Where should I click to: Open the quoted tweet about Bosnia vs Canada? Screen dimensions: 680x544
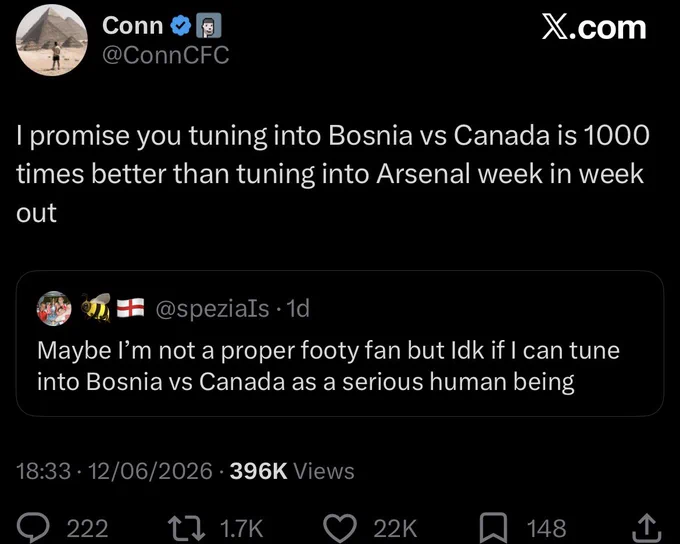point(340,343)
